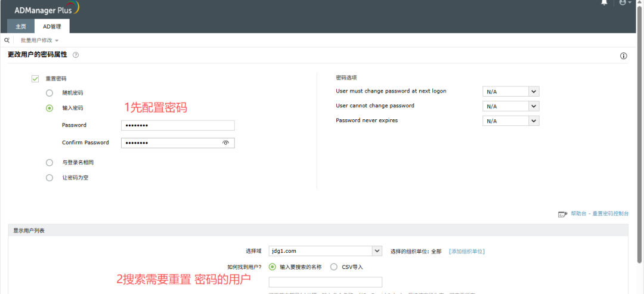Toggle the 重置密码 checkbox
The height and width of the screenshot is (294, 644).
click(35, 79)
